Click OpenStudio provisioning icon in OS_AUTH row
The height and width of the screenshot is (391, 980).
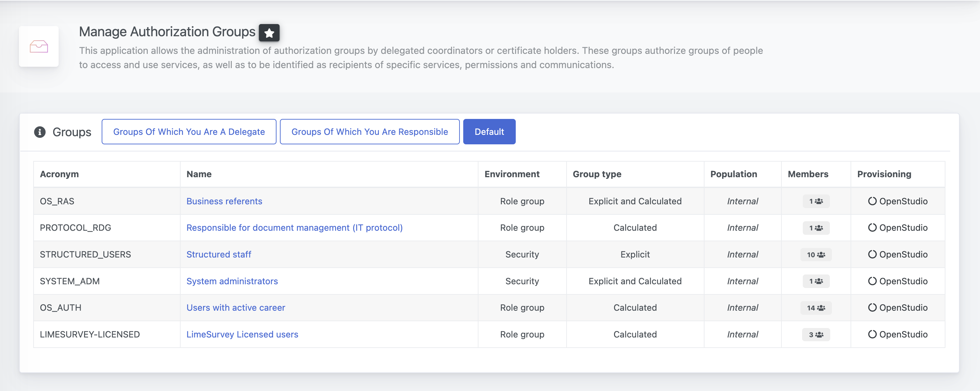pos(872,308)
